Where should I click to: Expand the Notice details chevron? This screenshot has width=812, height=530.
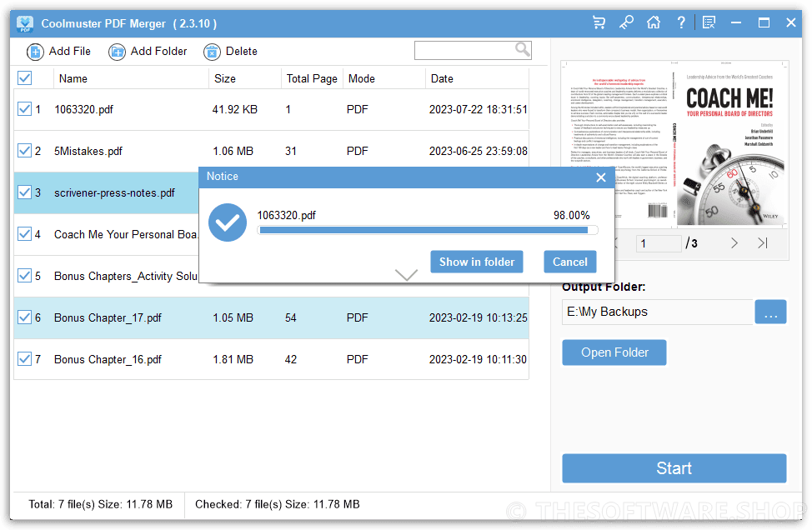click(x=406, y=274)
